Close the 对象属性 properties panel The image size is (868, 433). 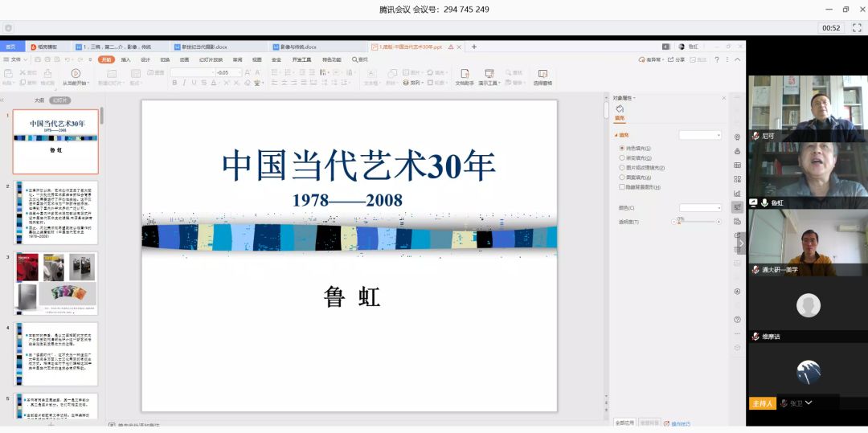[x=723, y=98]
